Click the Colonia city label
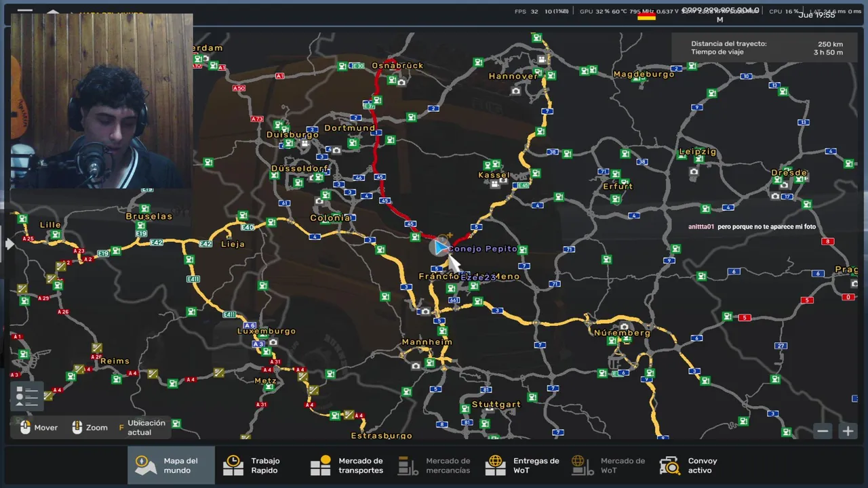Viewport: 868px width, 488px height. [330, 218]
